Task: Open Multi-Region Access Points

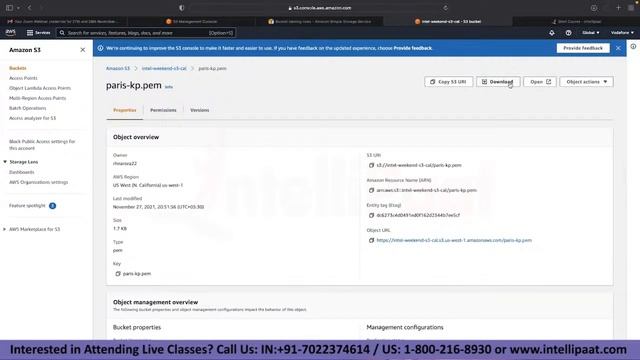Action: 38,98
